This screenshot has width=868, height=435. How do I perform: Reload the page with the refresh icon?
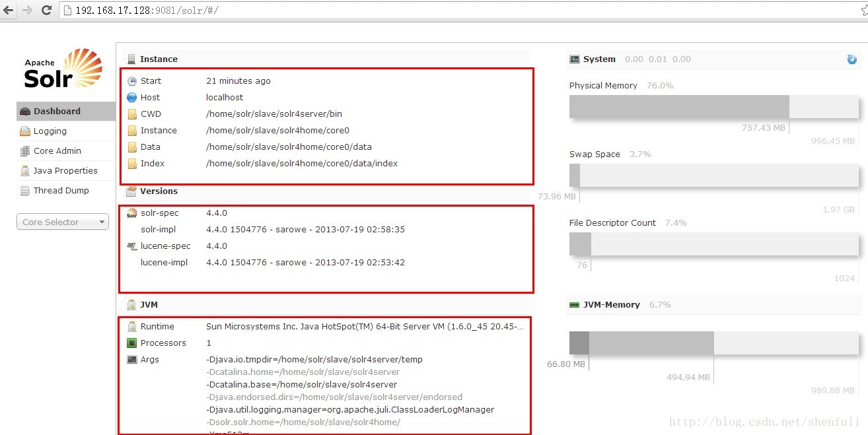(x=46, y=10)
